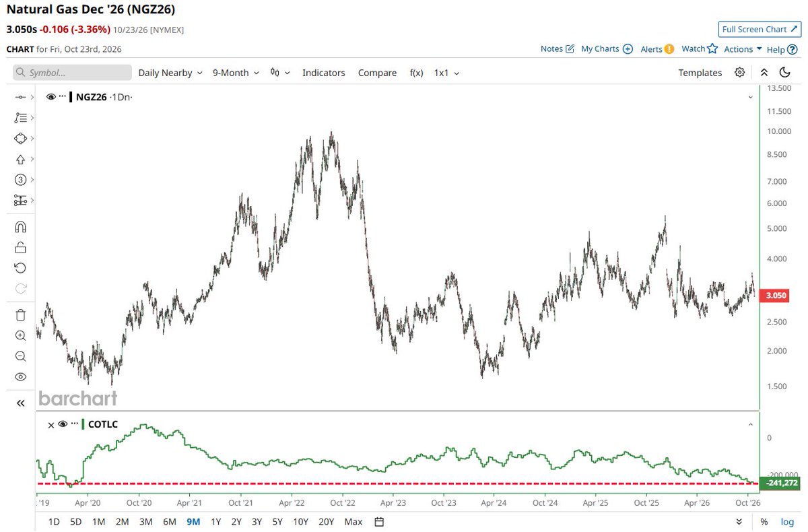Open the NGZ26 series options menu
Viewport: 808px width, 532px height.
(62, 97)
